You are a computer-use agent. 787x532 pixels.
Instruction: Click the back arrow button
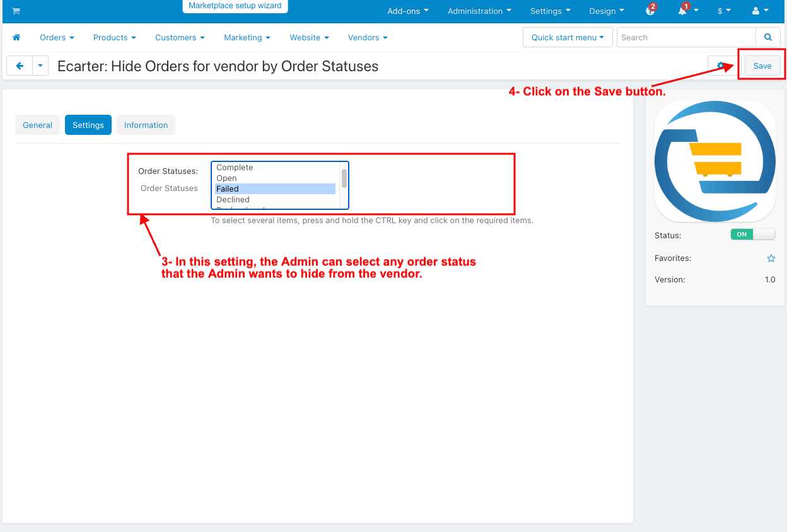pos(20,66)
